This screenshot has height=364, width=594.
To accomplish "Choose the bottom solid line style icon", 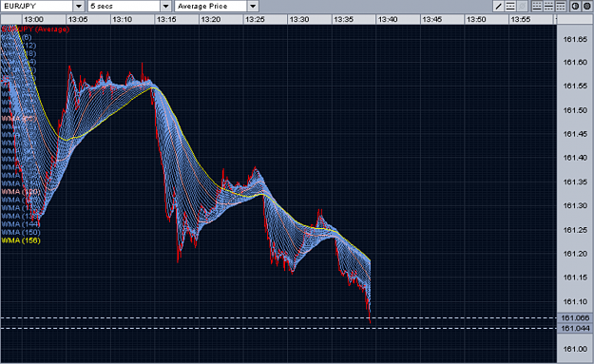I will 537,6.
